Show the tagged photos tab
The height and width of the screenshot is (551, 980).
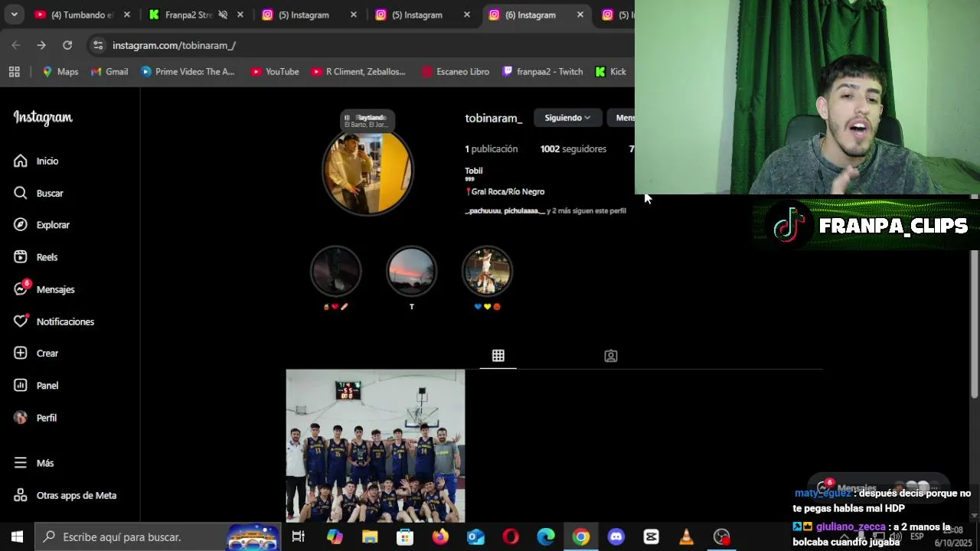[x=611, y=356]
